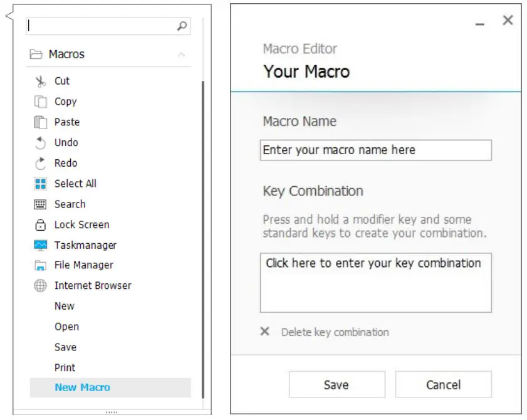The image size is (527, 420).
Task: Click the macro list vertical scrollbar
Action: click(202, 238)
